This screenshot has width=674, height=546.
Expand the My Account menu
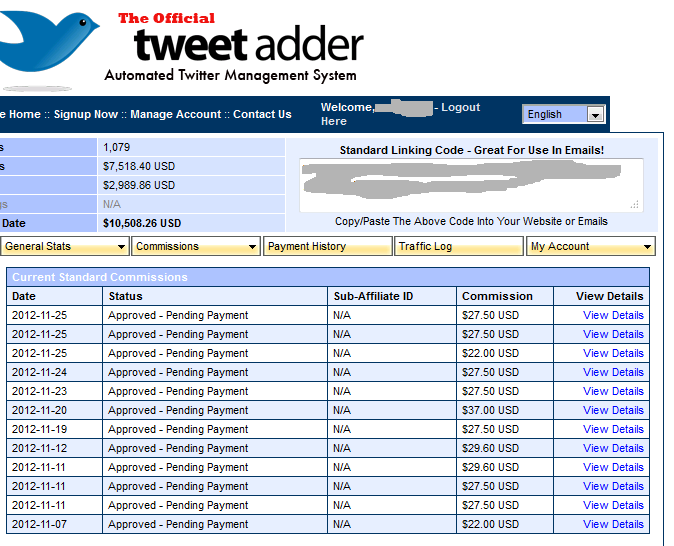coord(591,246)
